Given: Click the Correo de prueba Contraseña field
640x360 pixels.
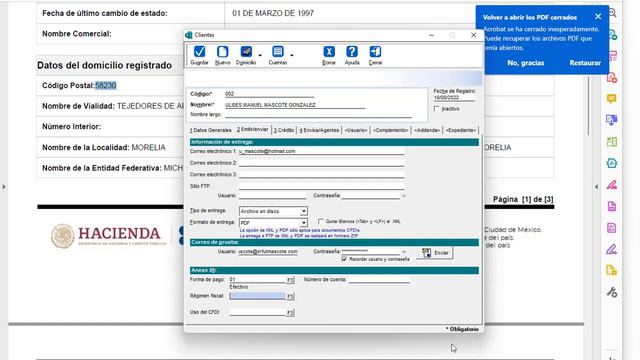Looking at the screenshot, I should tap(371, 251).
